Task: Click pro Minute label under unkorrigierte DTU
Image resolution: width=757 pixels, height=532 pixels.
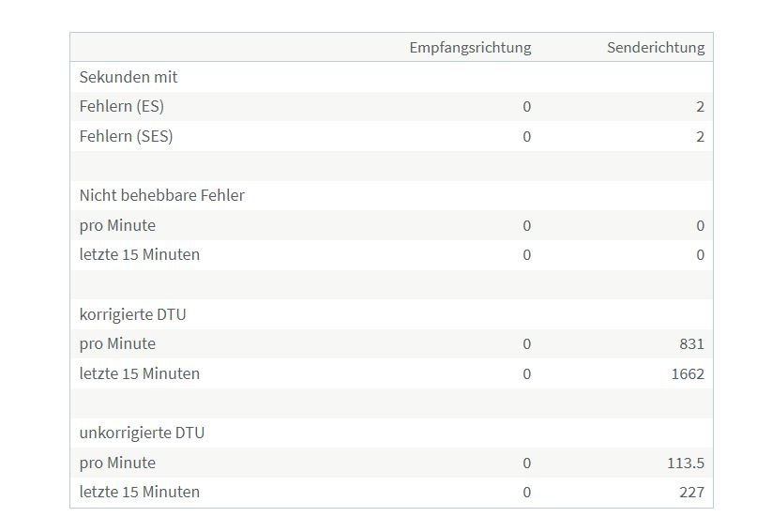Action: [x=117, y=463]
